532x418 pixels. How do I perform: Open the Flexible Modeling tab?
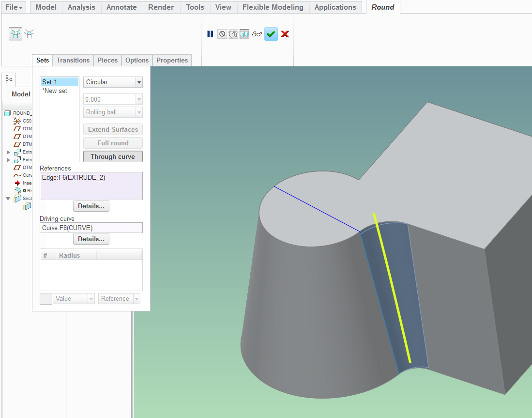[x=273, y=7]
